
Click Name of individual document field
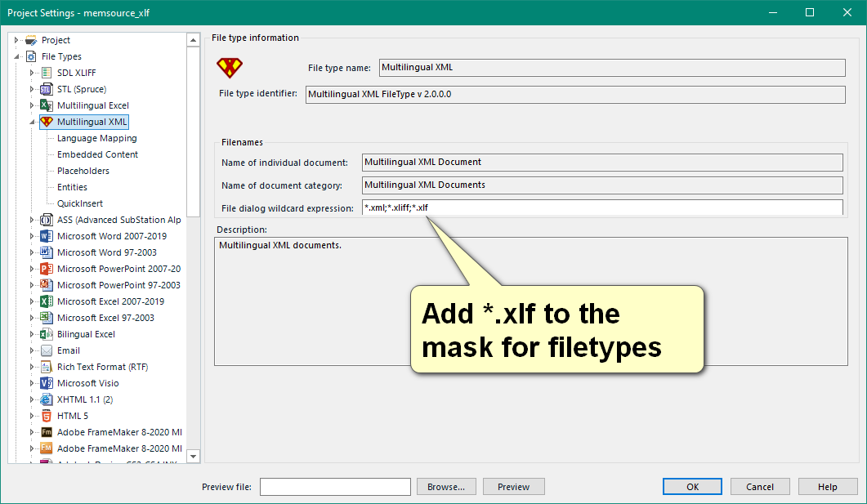point(602,163)
